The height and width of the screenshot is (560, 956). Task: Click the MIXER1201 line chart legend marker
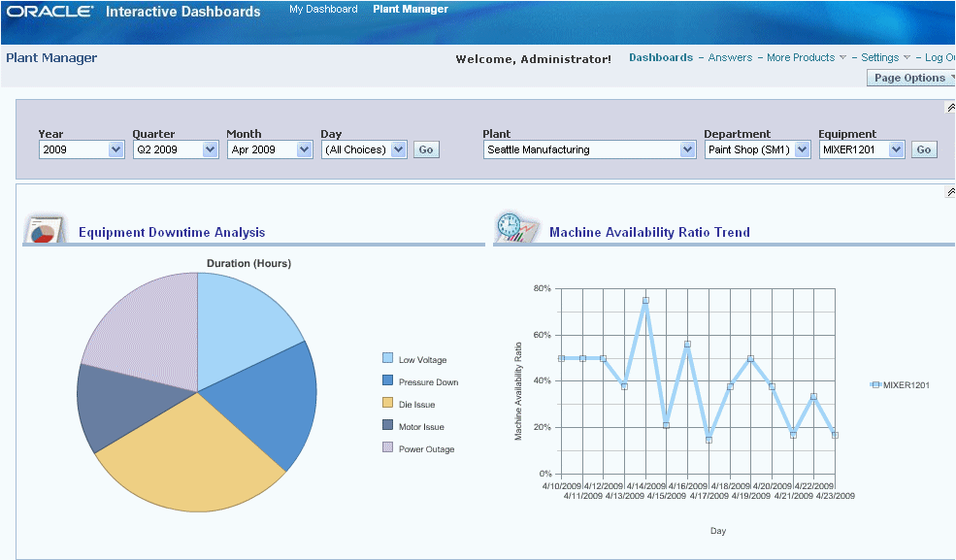point(875,384)
